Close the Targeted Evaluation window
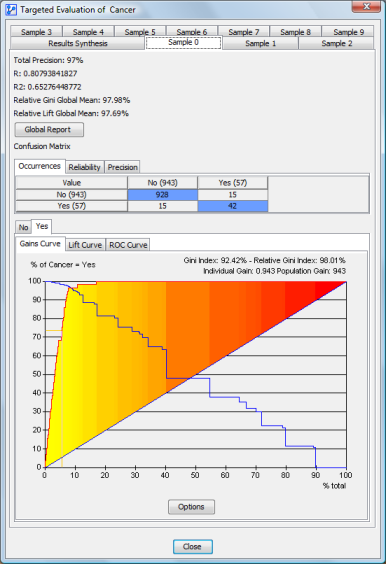 366,6
